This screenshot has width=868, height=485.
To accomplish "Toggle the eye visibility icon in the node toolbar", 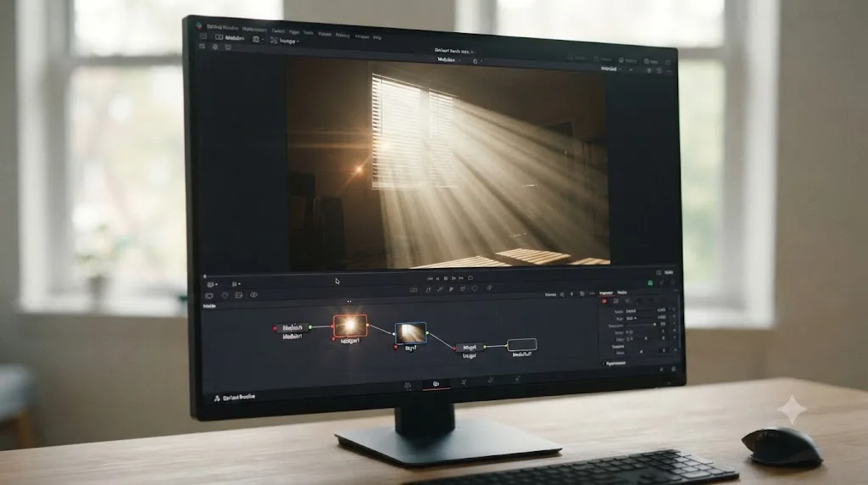I will tap(253, 295).
